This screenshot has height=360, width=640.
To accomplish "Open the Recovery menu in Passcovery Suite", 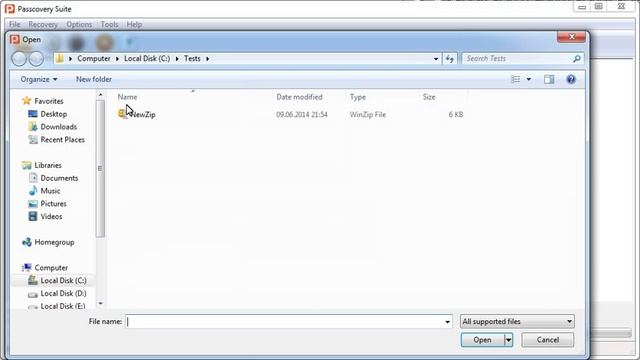I will tap(43, 24).
